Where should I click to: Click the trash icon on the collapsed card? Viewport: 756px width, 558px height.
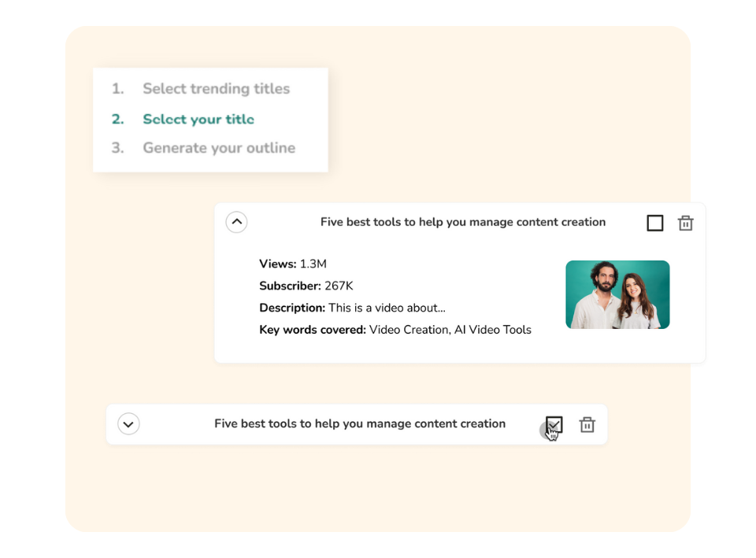point(587,423)
